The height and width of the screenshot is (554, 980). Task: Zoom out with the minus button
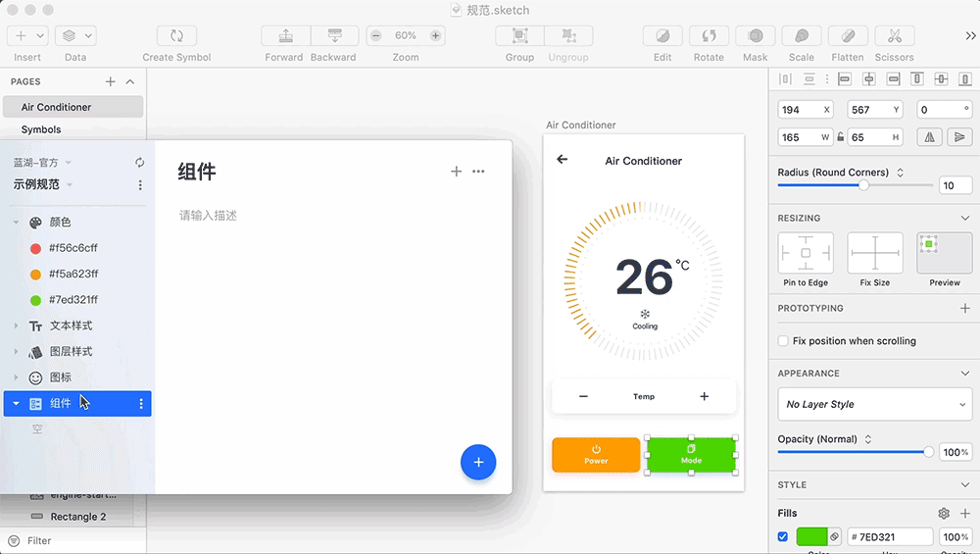[x=375, y=35]
